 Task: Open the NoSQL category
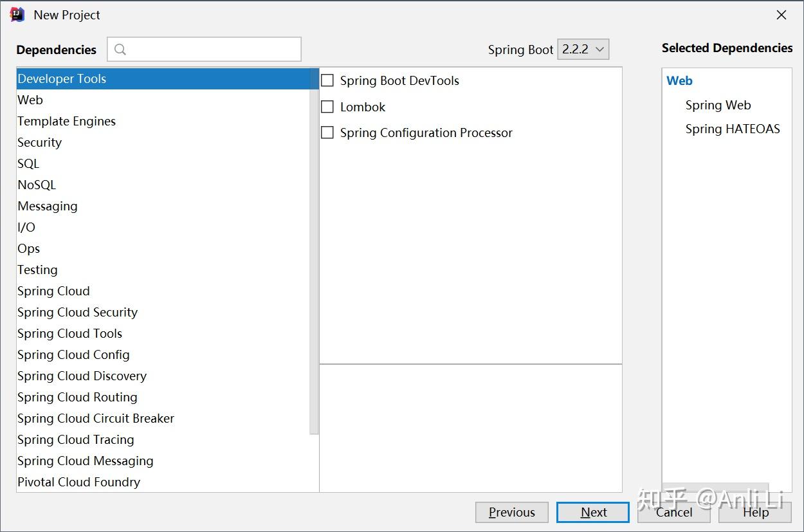[x=37, y=185]
